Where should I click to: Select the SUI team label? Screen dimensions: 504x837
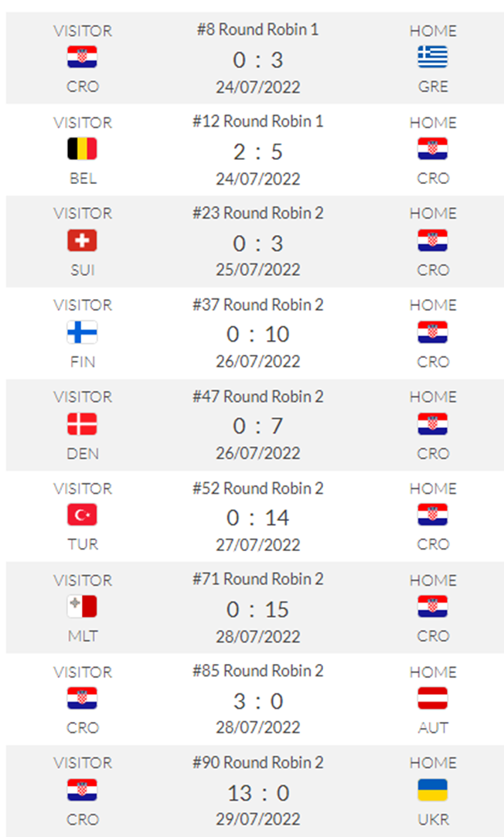[x=82, y=270]
